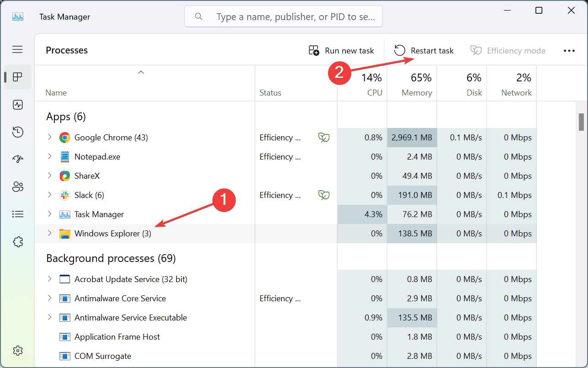Click the efficiency leaf icon for Slack

tap(324, 195)
